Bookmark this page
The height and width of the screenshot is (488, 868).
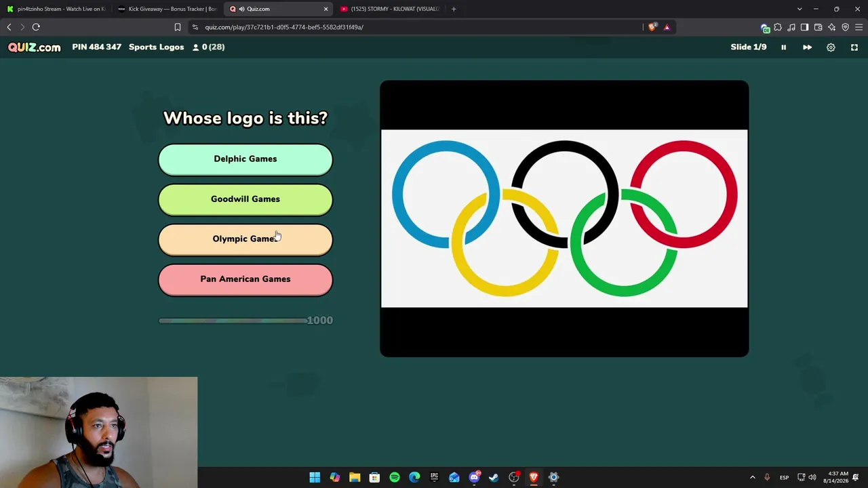coord(178,27)
